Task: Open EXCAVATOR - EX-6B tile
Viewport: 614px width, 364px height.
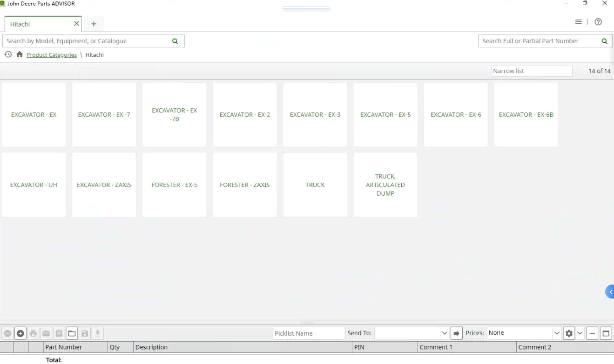Action: pyautogui.click(x=526, y=114)
